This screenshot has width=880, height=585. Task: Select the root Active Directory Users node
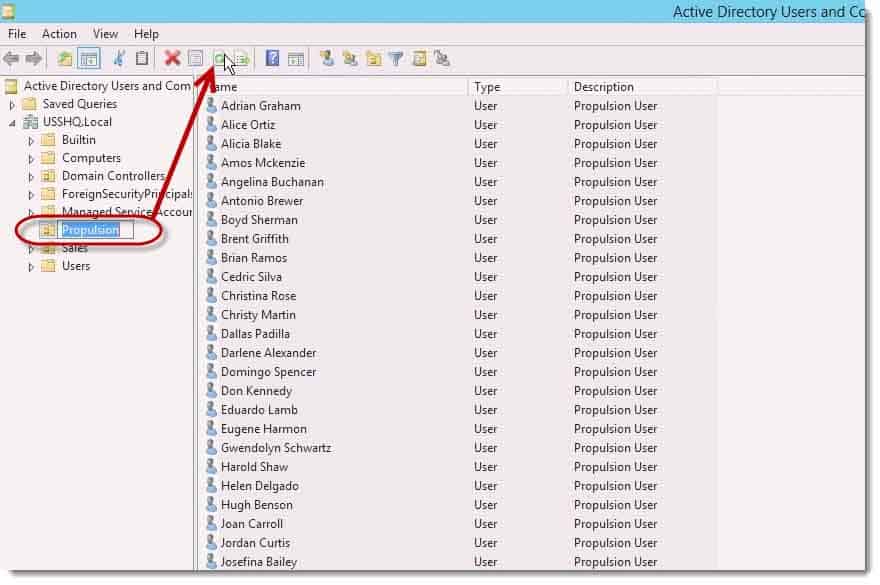click(x=107, y=86)
